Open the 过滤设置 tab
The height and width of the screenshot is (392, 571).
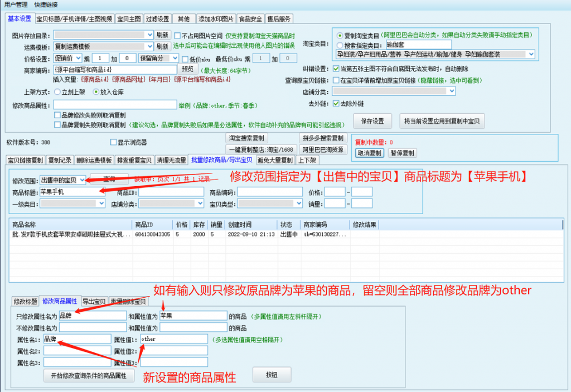coord(157,19)
